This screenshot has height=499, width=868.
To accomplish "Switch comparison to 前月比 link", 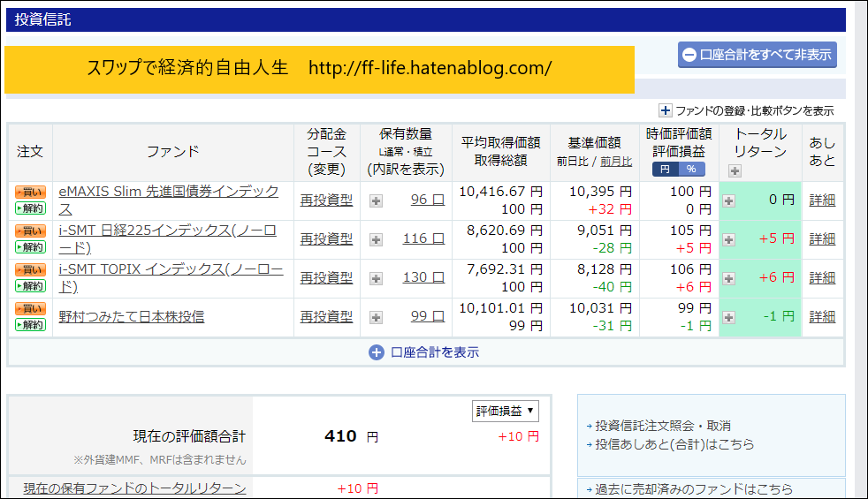I will (616, 162).
